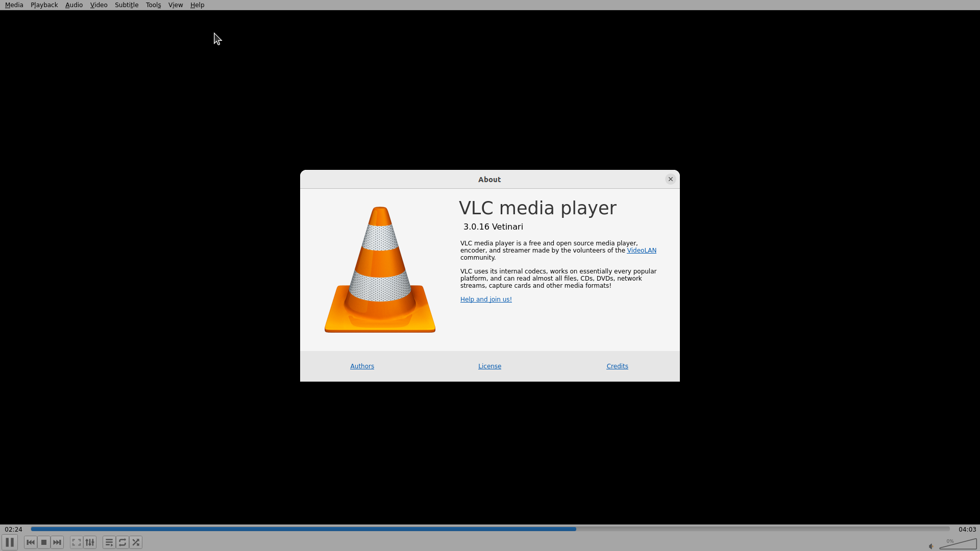Screen dimensions: 980x551
Task: Expand the Tools menu
Action: coord(153,5)
